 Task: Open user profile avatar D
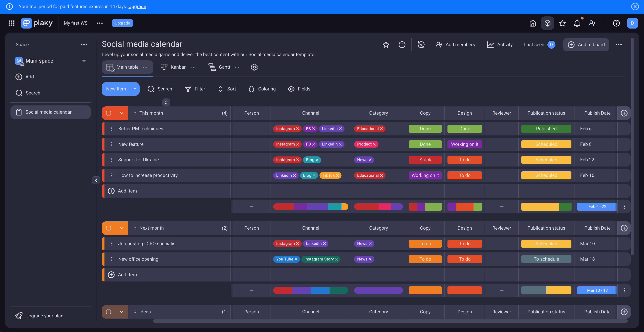632,23
